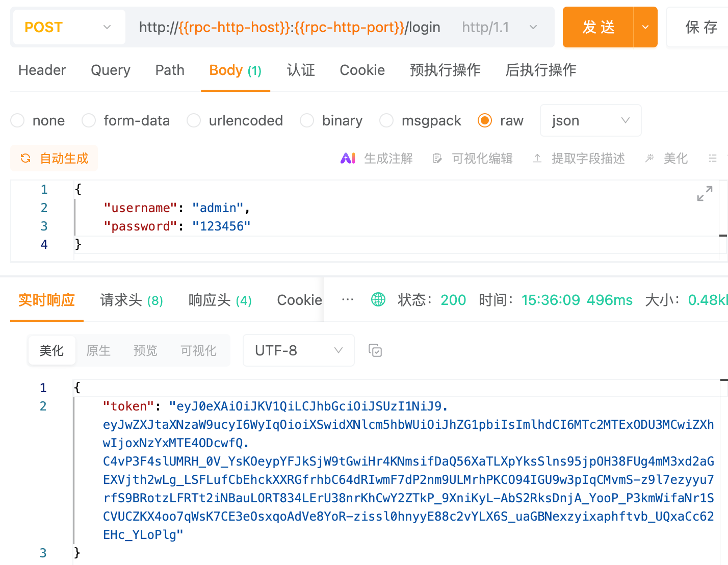Switch to the 后执行操作 tab
Image resolution: width=728 pixels, height=565 pixels.
541,70
